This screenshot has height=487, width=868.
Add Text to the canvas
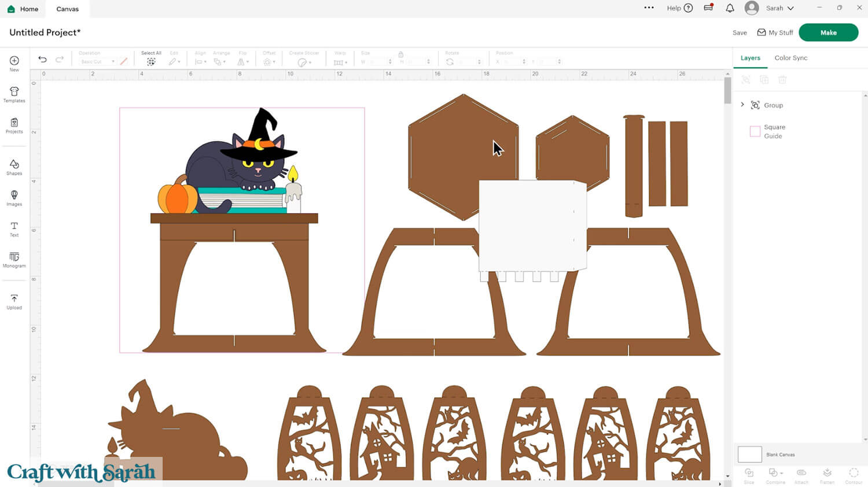14,227
